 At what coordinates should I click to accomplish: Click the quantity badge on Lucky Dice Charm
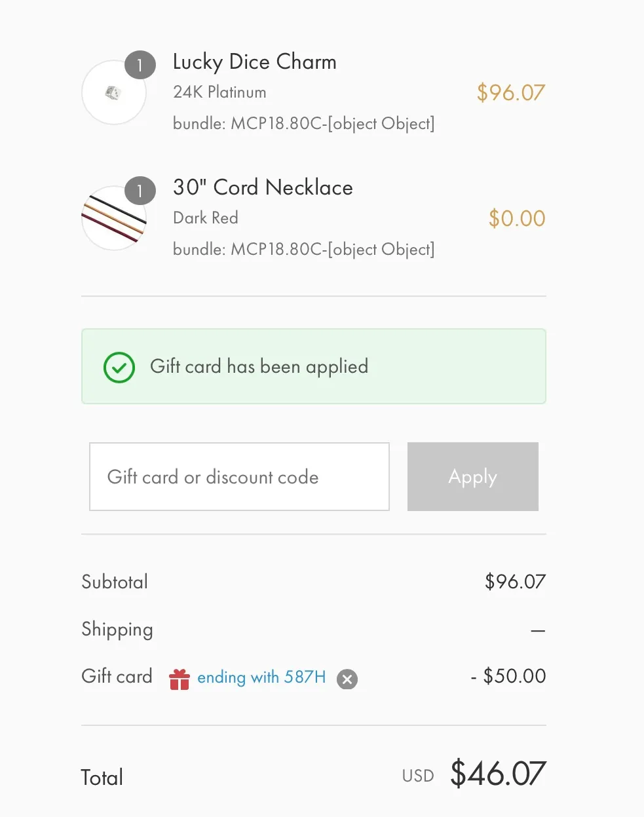coord(140,65)
